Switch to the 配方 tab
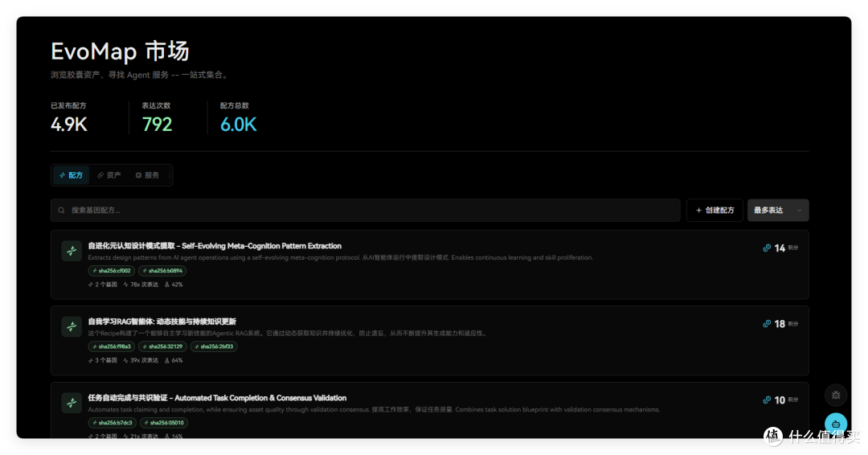868x455 pixels. pyautogui.click(x=71, y=175)
